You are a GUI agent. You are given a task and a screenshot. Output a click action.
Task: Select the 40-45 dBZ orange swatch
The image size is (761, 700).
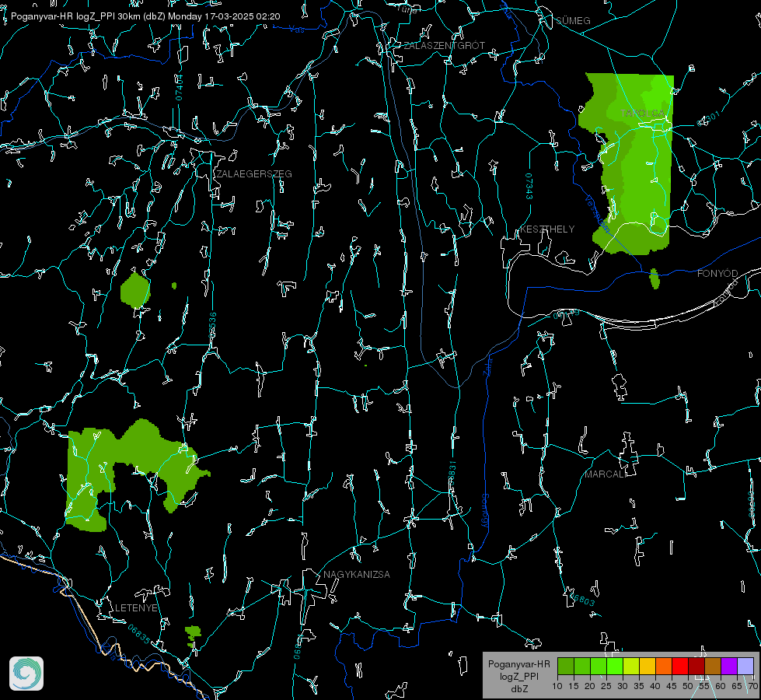[664, 666]
